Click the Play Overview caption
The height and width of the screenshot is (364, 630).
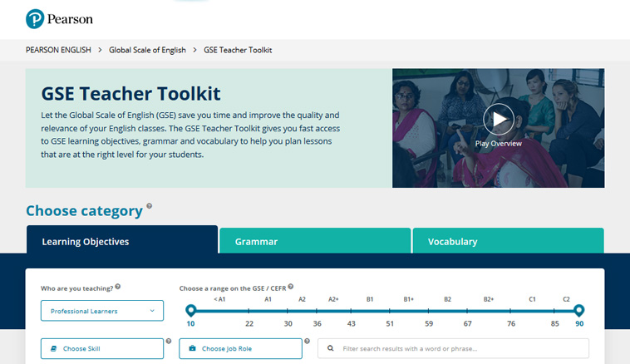498,144
